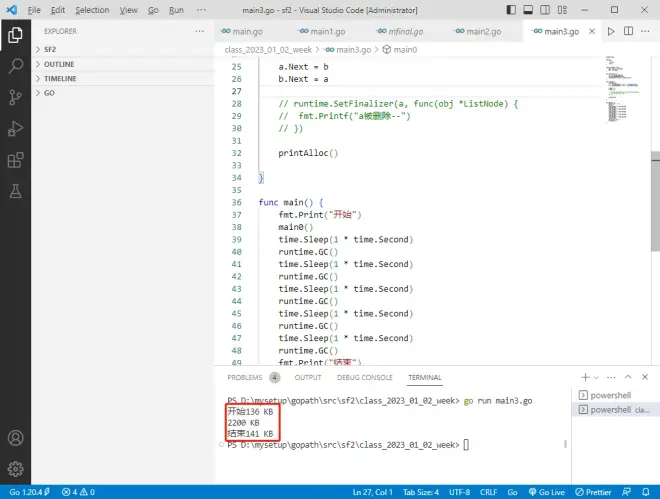
Task: Click the code minimap preview
Action: pos(623,89)
